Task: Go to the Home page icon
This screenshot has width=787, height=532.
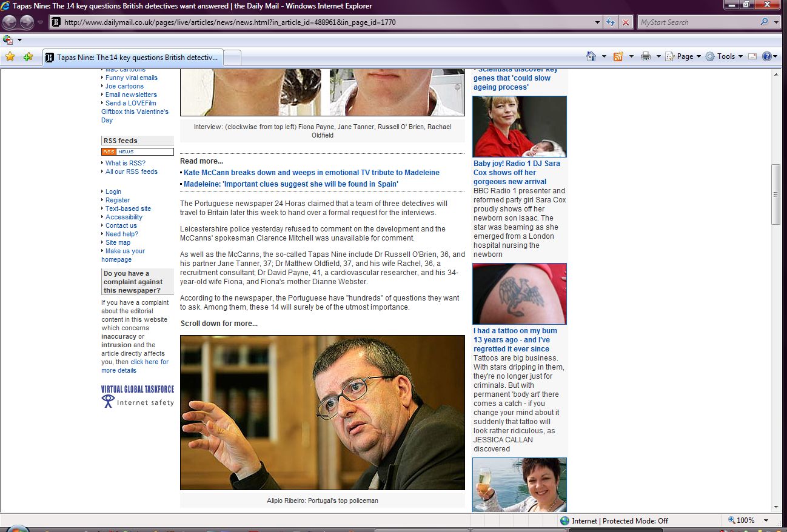Action: tap(591, 56)
